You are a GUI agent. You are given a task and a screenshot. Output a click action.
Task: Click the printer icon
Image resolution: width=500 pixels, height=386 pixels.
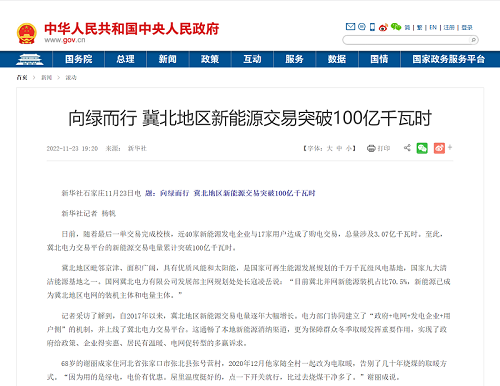click(371, 148)
